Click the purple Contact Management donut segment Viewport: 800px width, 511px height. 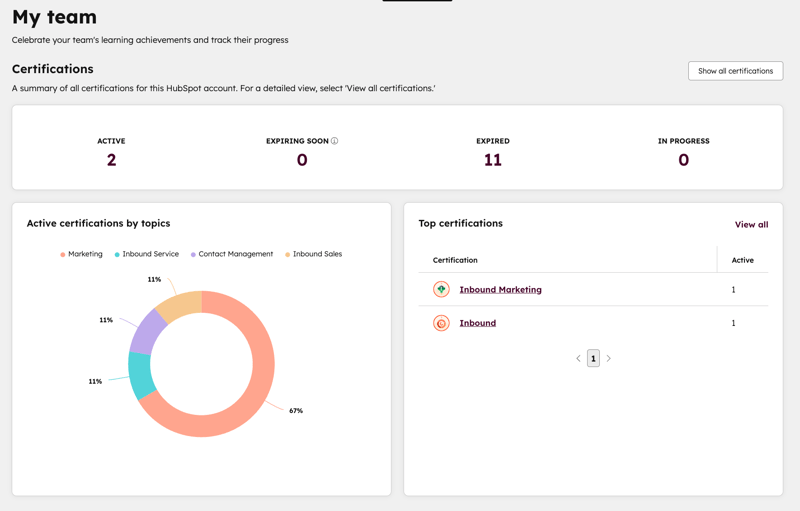147,333
